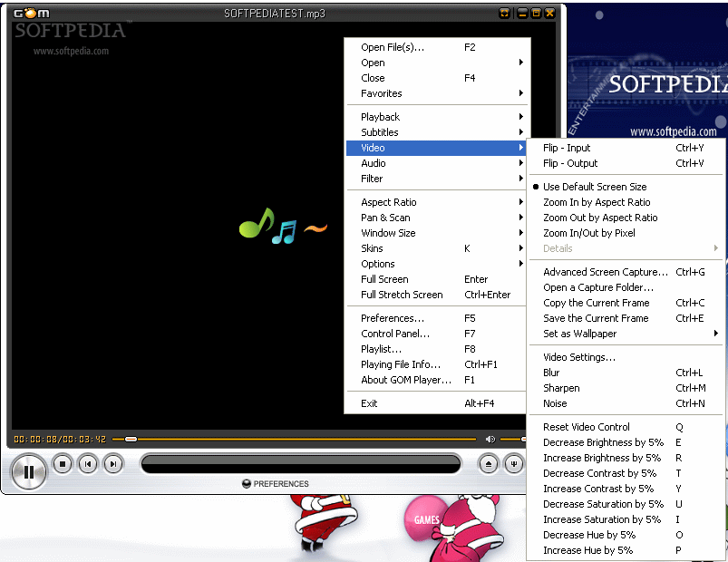Toggle the Blur filter

click(x=626, y=373)
